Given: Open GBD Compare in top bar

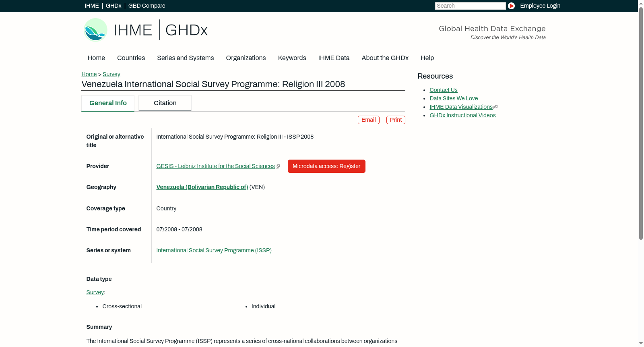Looking at the screenshot, I should point(147,6).
